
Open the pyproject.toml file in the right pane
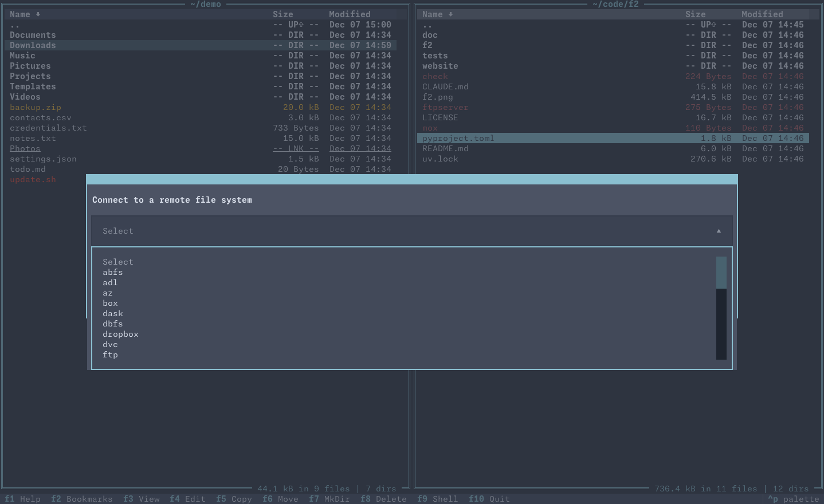point(458,138)
